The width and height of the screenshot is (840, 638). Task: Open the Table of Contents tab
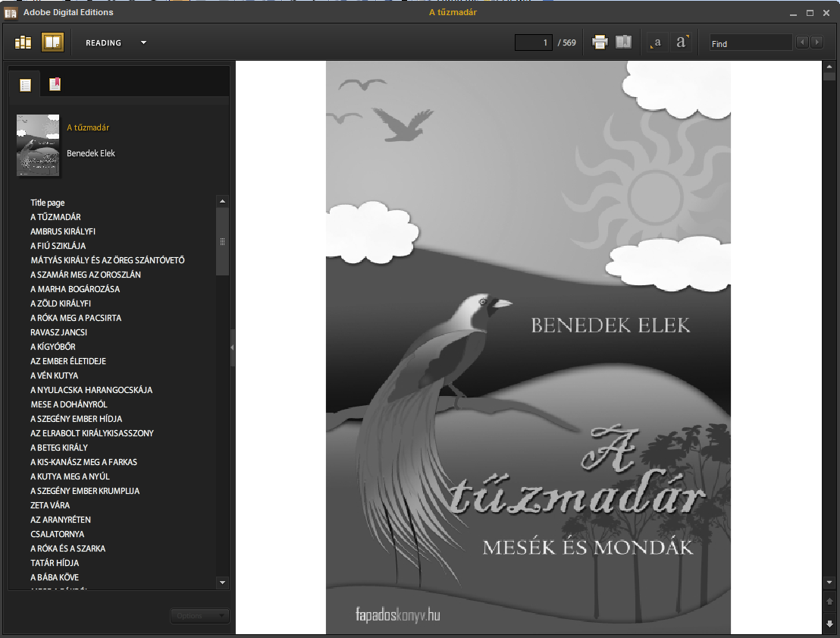coord(25,85)
